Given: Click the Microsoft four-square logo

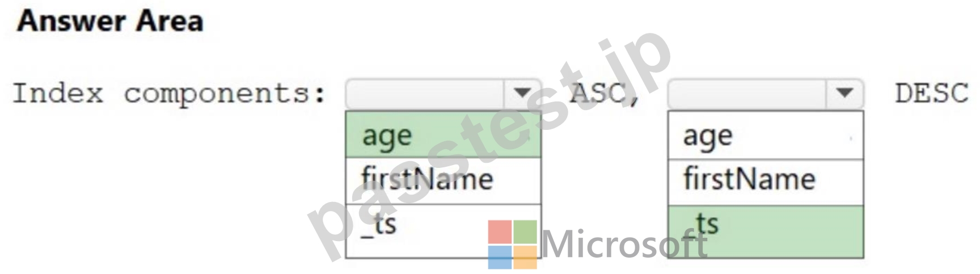Looking at the screenshot, I should tap(512, 244).
